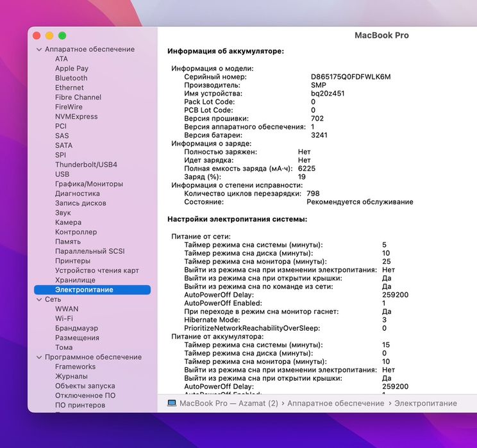This screenshot has height=448, width=477.
Task: Open Thunderbolt/USB4 information
Action: 86,165
